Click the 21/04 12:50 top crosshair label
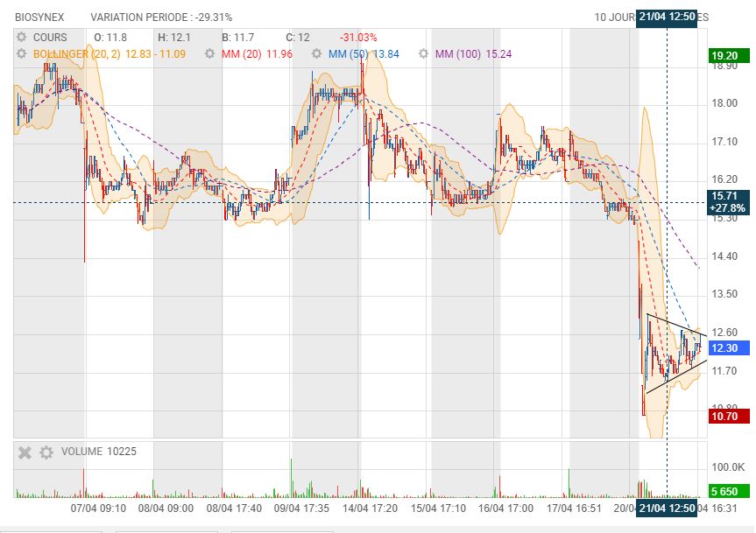 pos(667,17)
